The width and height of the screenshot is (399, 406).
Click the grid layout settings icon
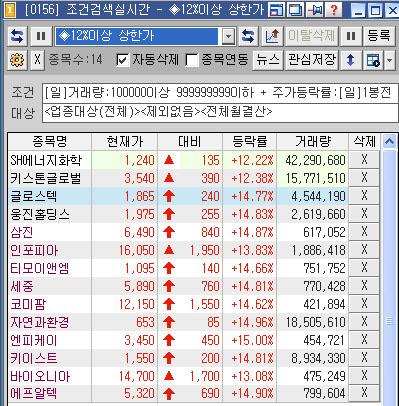point(373,60)
